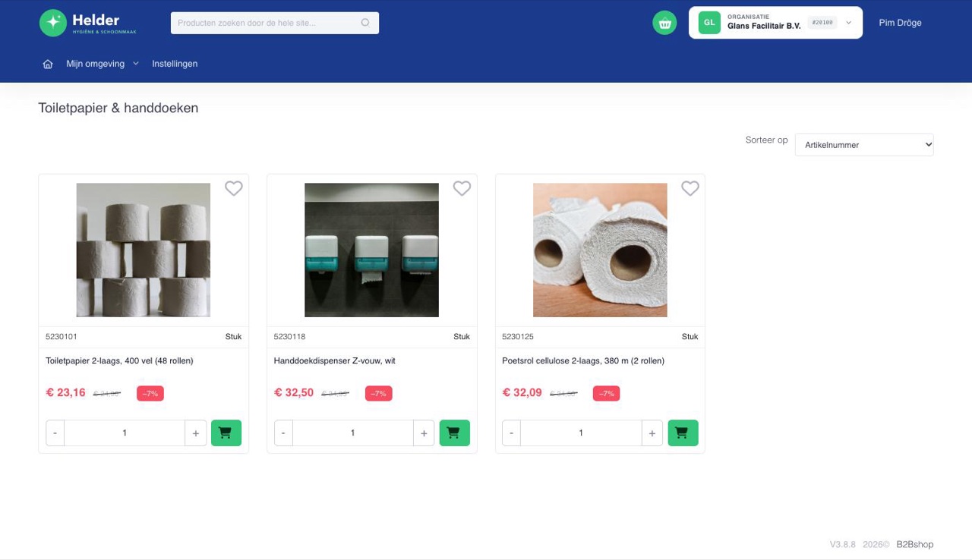This screenshot has width=972, height=560.
Task: Edit quantity field for Toiletpapier 2-laags
Action: point(125,433)
